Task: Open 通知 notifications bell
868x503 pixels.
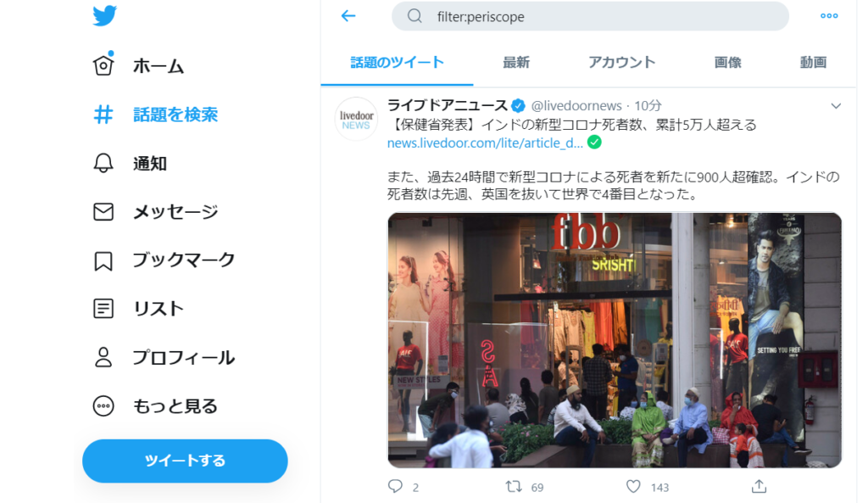Action: [x=103, y=164]
